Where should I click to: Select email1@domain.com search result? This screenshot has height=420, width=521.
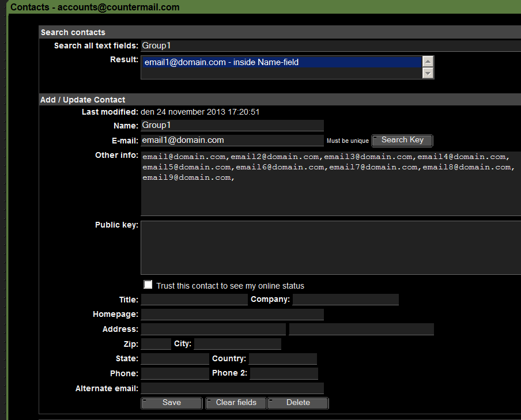click(281, 62)
